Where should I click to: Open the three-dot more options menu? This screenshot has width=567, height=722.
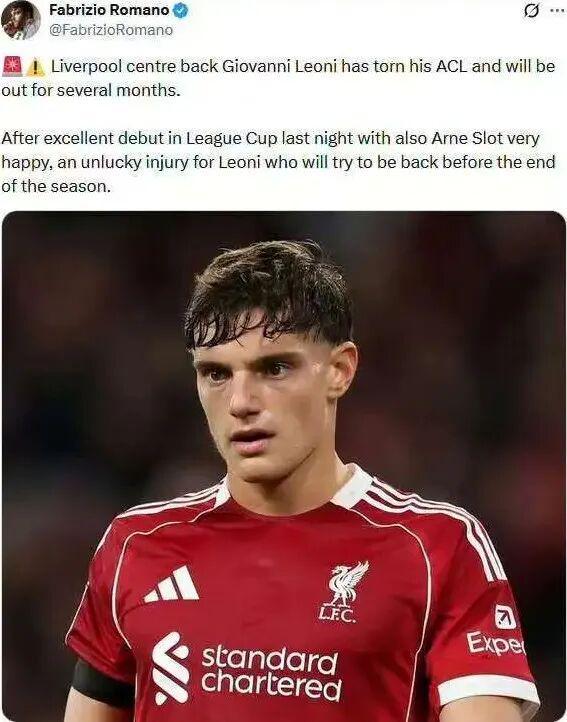click(x=557, y=11)
